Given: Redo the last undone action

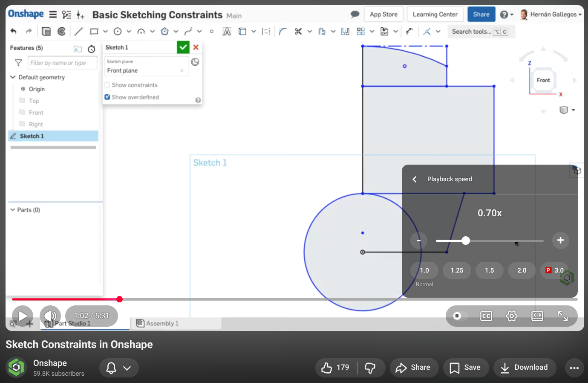Looking at the screenshot, I should tap(29, 31).
